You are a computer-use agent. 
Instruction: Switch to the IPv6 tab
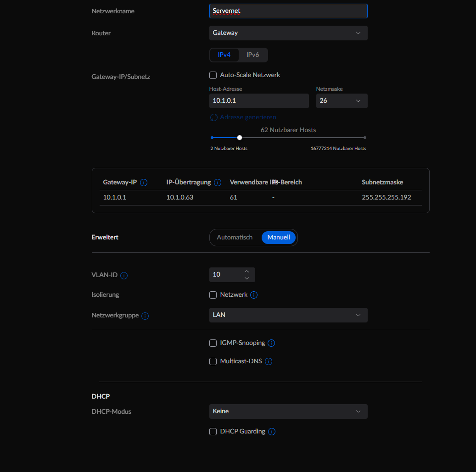click(x=252, y=55)
